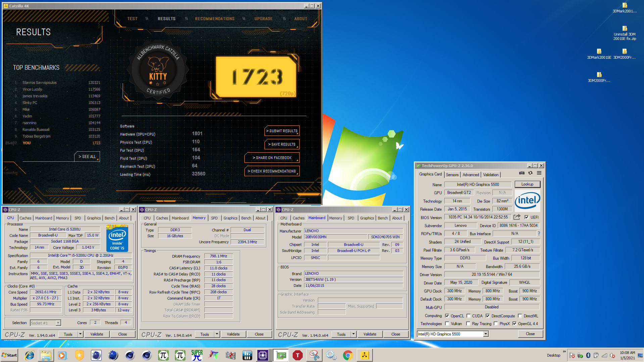Open the Socket #1 selection dropdown
The width and height of the screenshot is (644, 362).
[x=58, y=323]
